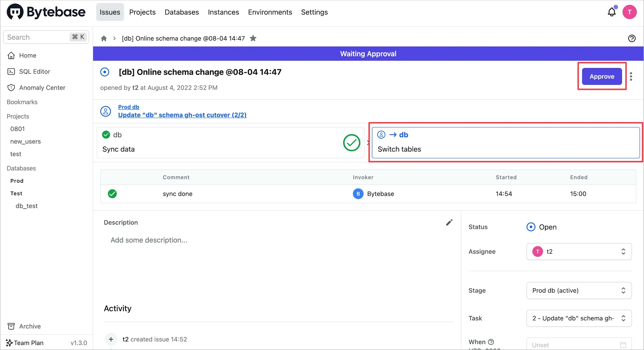The width and height of the screenshot is (644, 350).
Task: Open the user avatar in top bar
Action: click(x=629, y=12)
